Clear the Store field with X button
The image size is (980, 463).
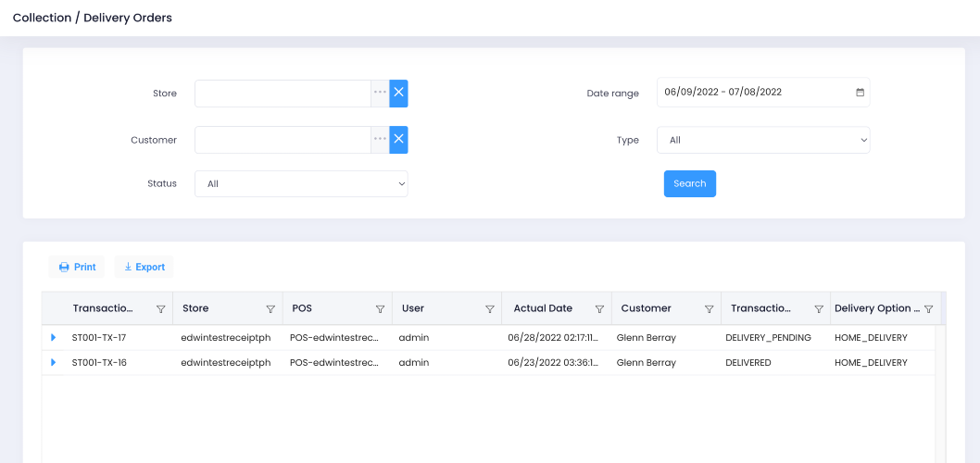[398, 94]
